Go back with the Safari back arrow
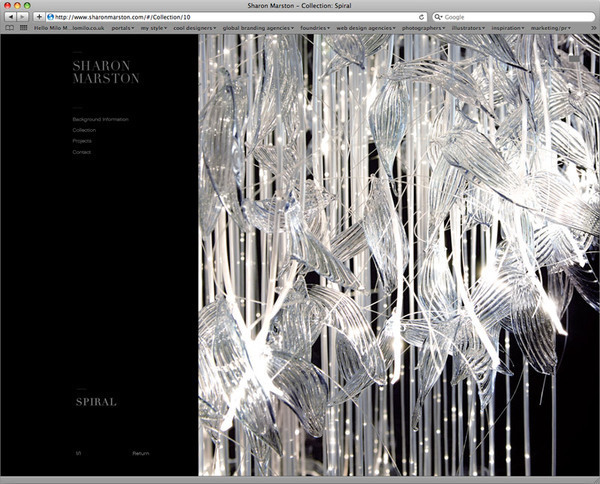Screen dimensions: 600x484 pos(10,17)
